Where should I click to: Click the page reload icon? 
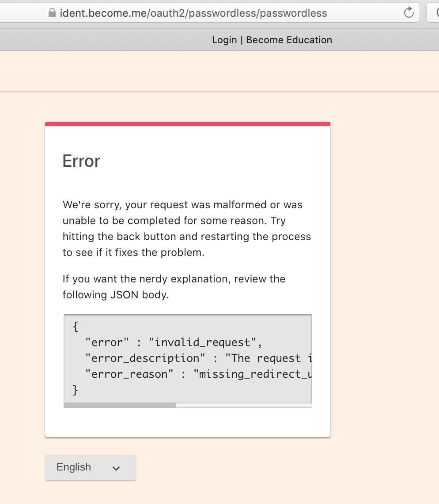point(409,12)
